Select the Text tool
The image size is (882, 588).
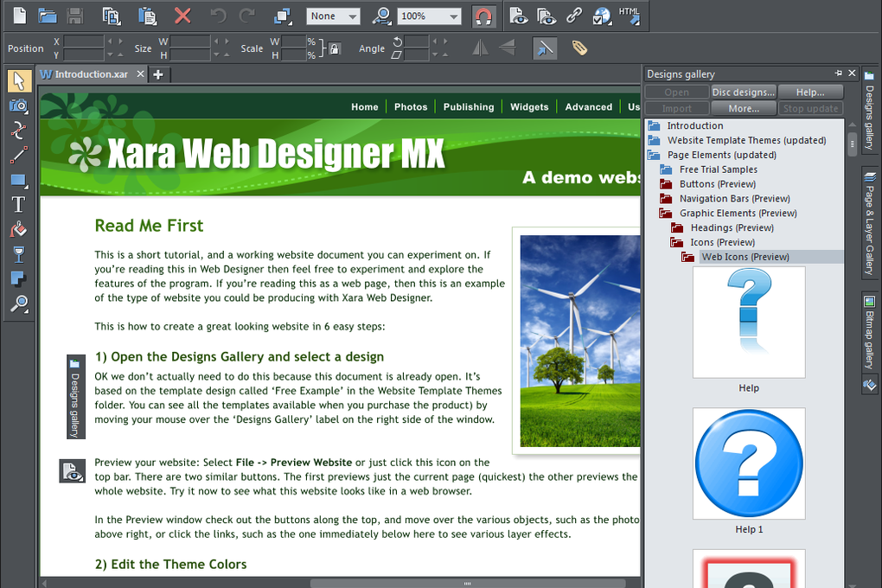pos(18,205)
